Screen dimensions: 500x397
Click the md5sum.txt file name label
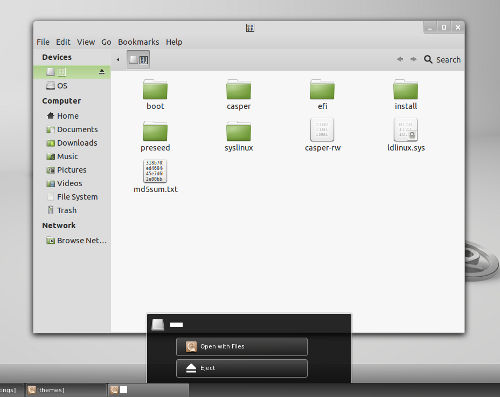click(155, 189)
